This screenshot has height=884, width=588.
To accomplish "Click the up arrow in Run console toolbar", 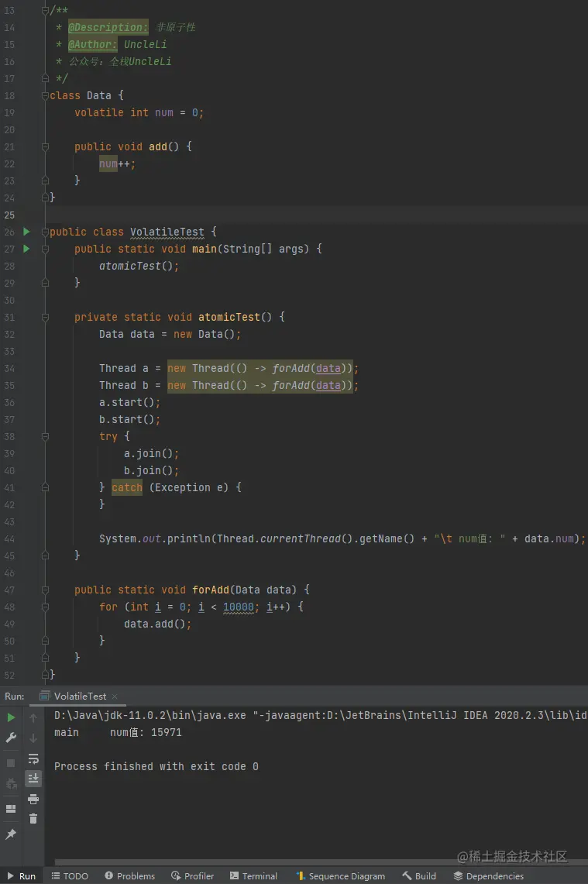I will pyautogui.click(x=33, y=717).
